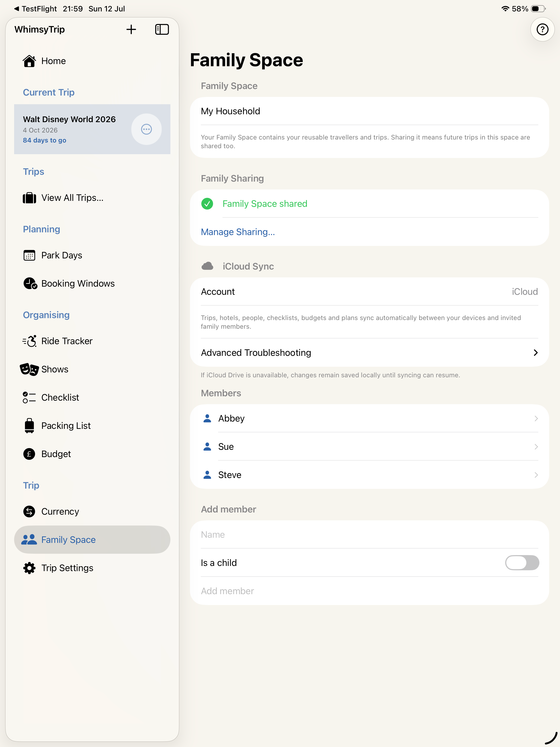Click the WhimsyTrip title in sidebar
The height and width of the screenshot is (747, 560).
(x=40, y=29)
